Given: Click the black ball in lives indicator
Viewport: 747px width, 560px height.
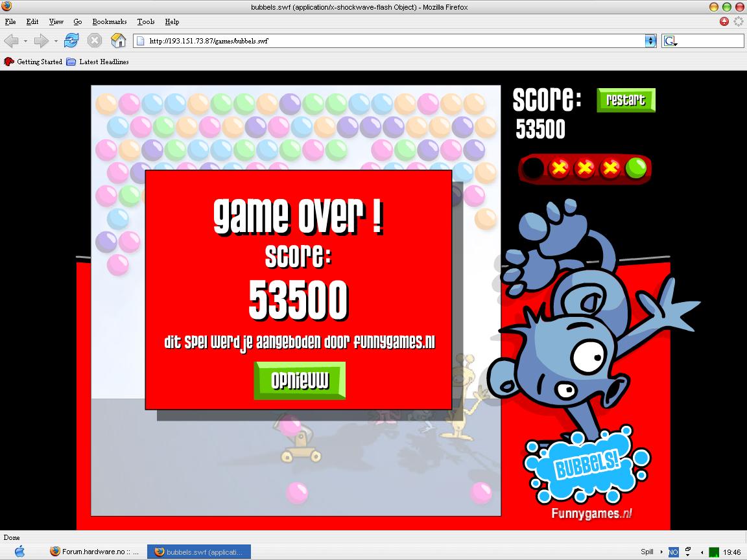Looking at the screenshot, I should (533, 168).
